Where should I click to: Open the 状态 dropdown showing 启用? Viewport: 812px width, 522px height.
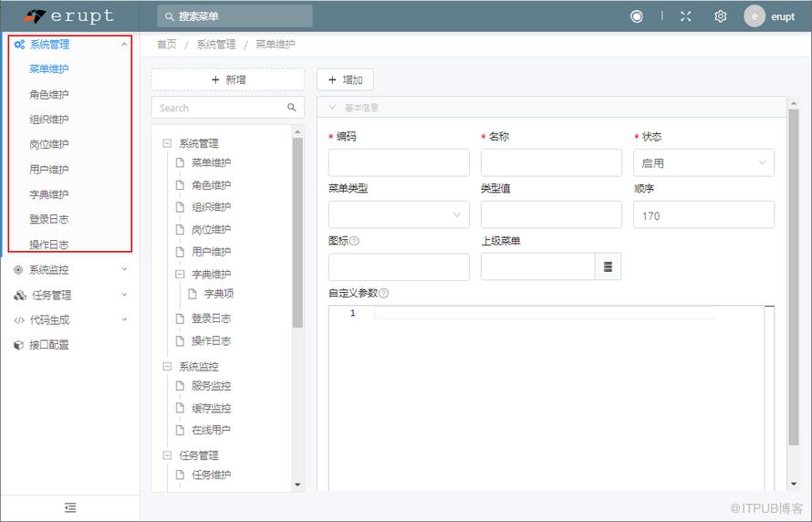tap(703, 163)
